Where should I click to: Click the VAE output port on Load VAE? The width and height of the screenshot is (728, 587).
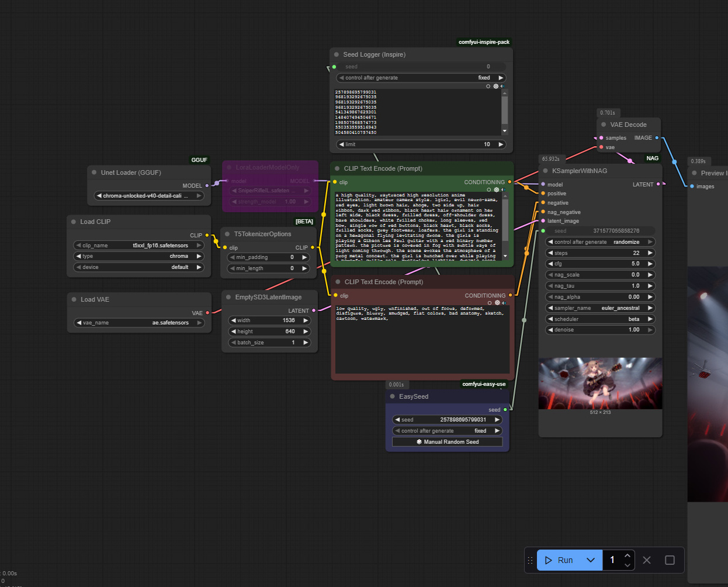(x=207, y=313)
